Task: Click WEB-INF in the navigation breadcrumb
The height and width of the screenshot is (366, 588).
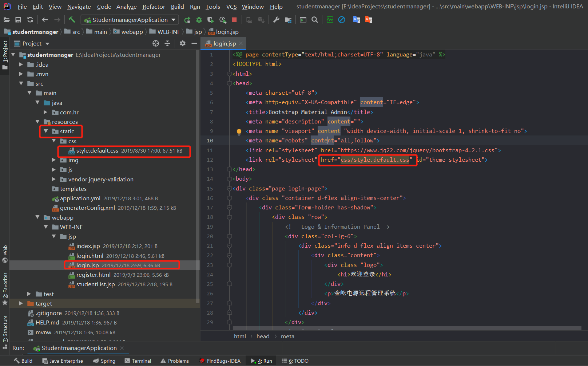Action: coord(165,32)
